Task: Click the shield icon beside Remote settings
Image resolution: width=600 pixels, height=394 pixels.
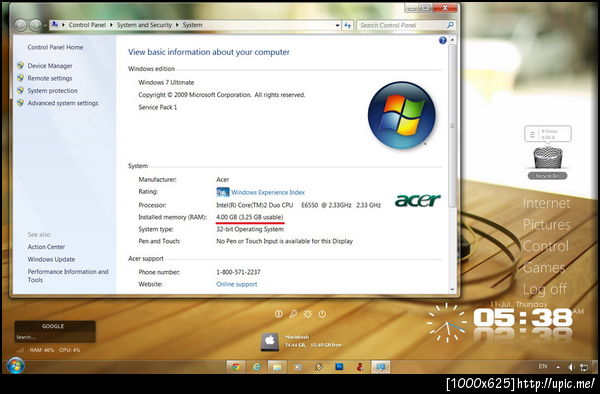Action: click(x=20, y=78)
